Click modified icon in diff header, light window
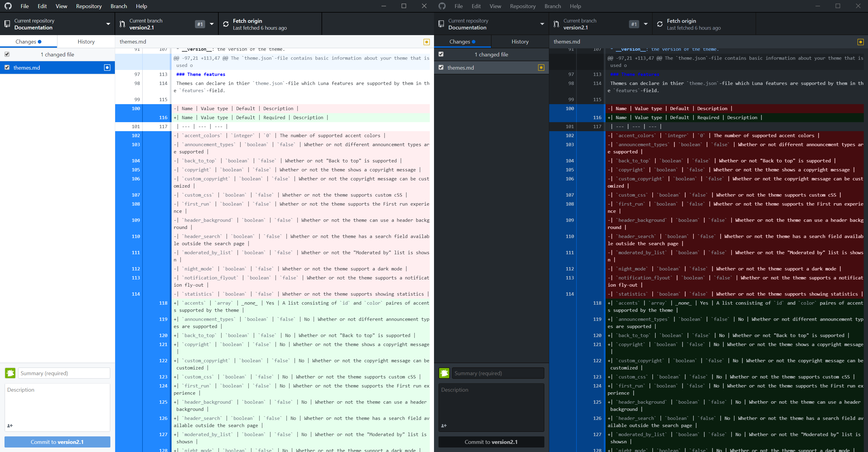 [427, 42]
